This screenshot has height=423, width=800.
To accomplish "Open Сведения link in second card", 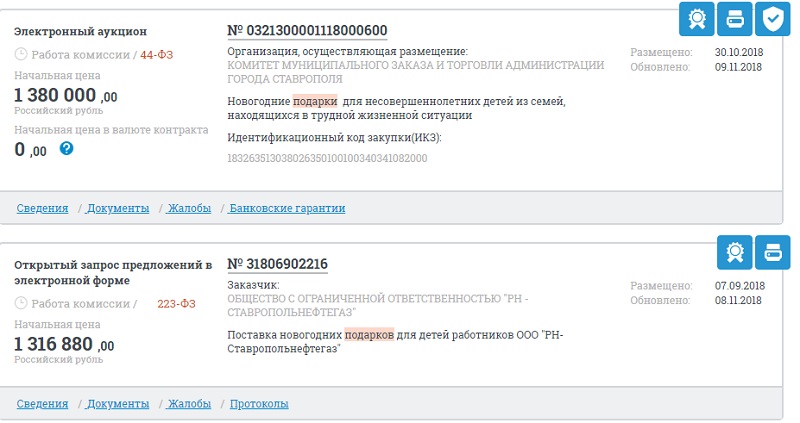I will 42,404.
